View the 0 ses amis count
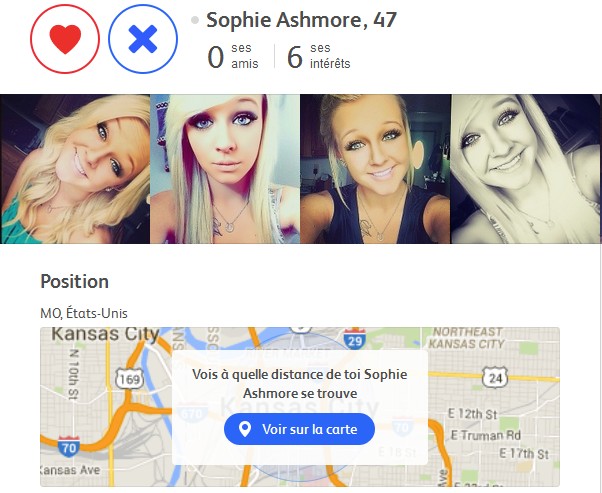Image resolution: width=602 pixels, height=493 pixels. [233, 56]
